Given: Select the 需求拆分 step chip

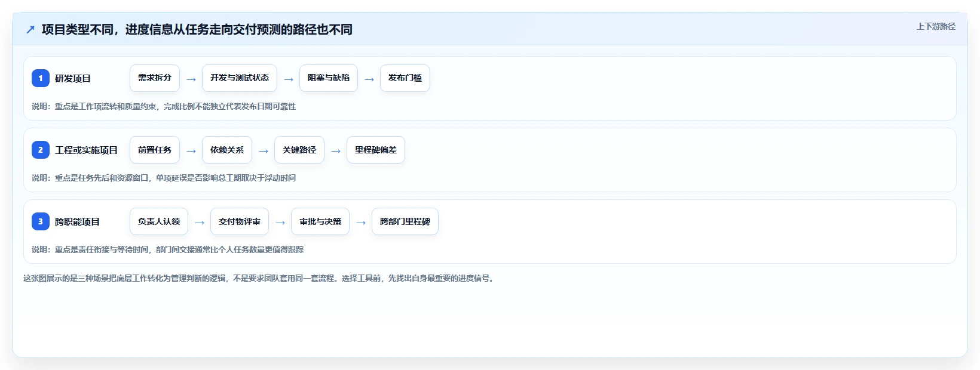Looking at the screenshot, I should [x=155, y=78].
